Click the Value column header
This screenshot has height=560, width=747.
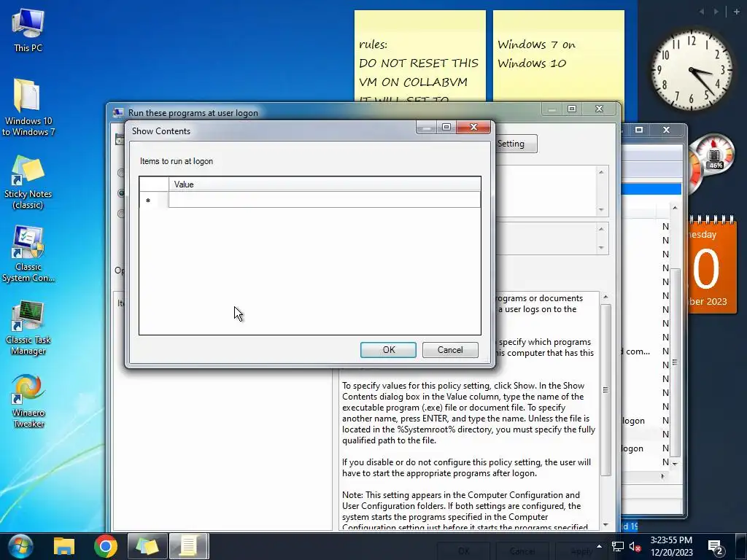(325, 184)
